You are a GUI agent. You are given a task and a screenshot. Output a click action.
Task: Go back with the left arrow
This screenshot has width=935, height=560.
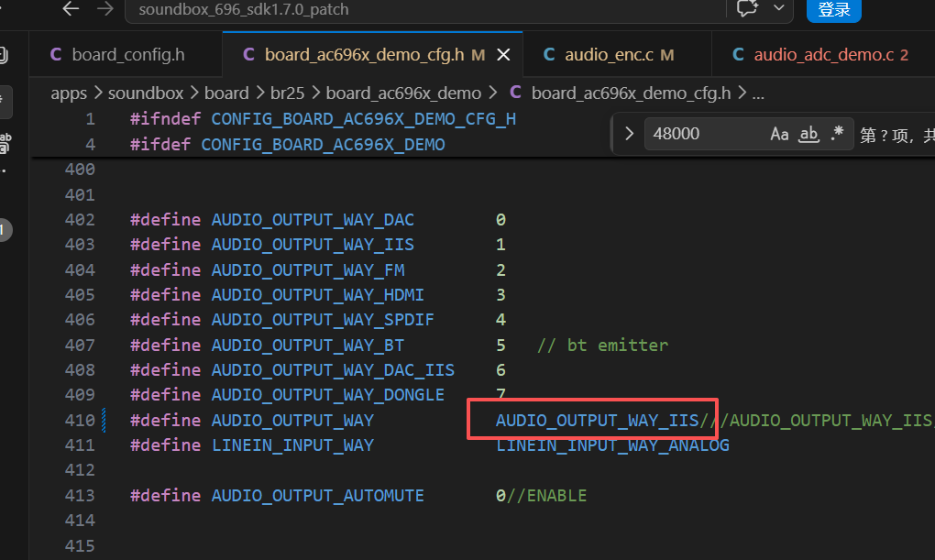[71, 9]
